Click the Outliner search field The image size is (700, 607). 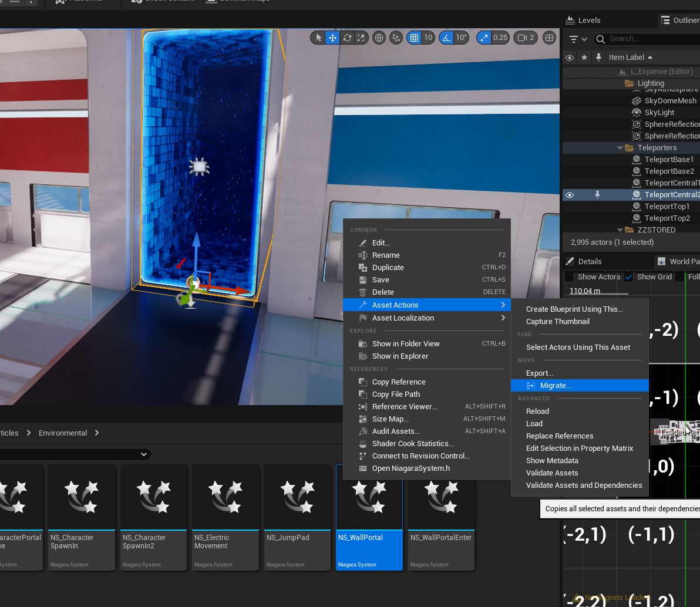tap(646, 39)
